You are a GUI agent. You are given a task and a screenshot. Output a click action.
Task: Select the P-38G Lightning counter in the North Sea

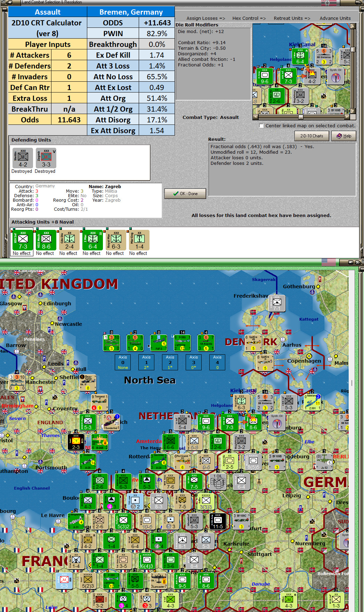(182, 343)
